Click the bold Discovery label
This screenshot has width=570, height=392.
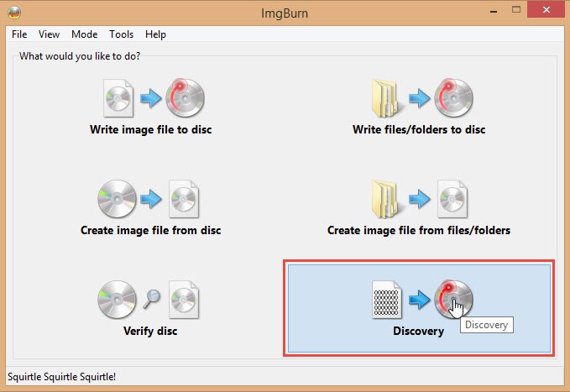click(x=418, y=331)
